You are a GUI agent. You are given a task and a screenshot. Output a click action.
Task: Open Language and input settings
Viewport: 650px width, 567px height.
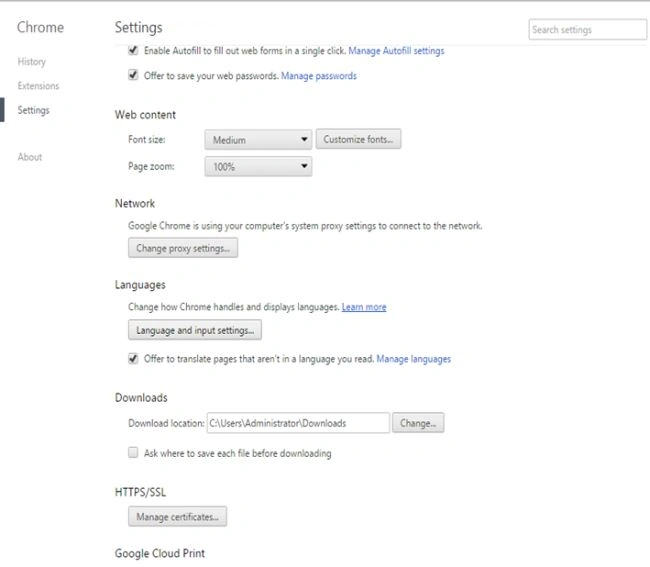point(195,330)
